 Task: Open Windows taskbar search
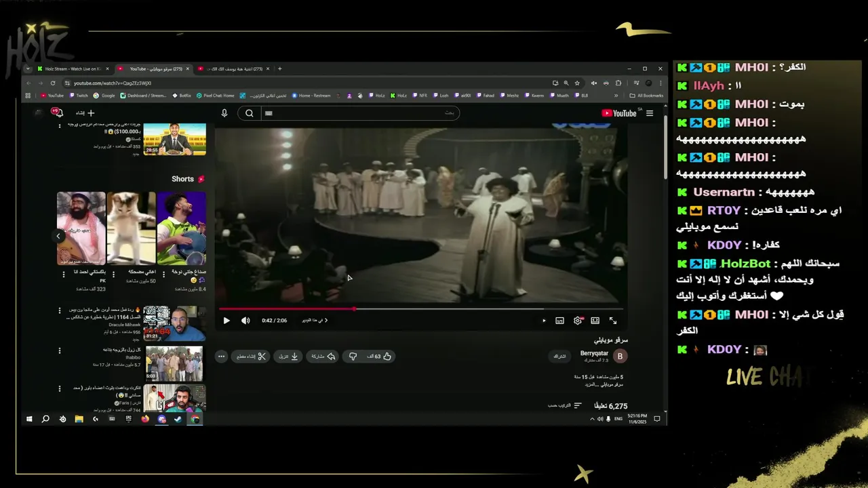[45, 419]
